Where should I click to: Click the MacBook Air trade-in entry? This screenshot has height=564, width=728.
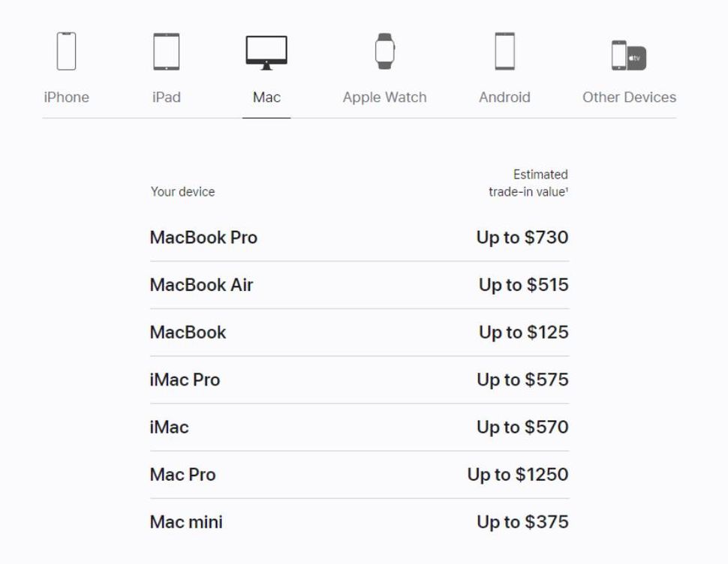(x=200, y=285)
